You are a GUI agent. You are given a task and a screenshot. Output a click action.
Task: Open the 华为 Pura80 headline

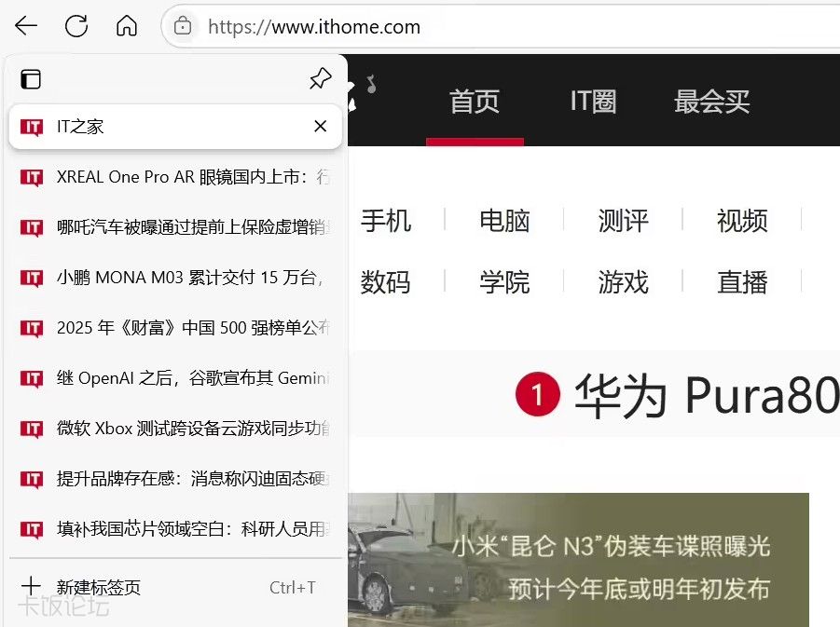pyautogui.click(x=707, y=395)
